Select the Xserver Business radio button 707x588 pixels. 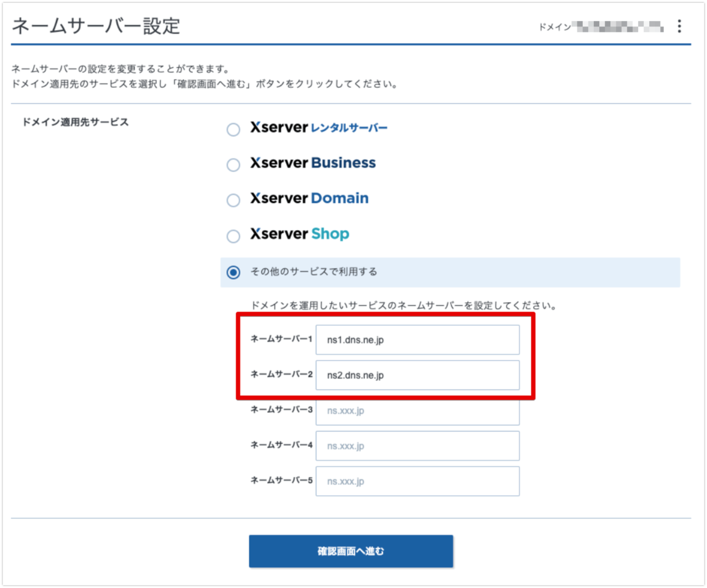[233, 164]
